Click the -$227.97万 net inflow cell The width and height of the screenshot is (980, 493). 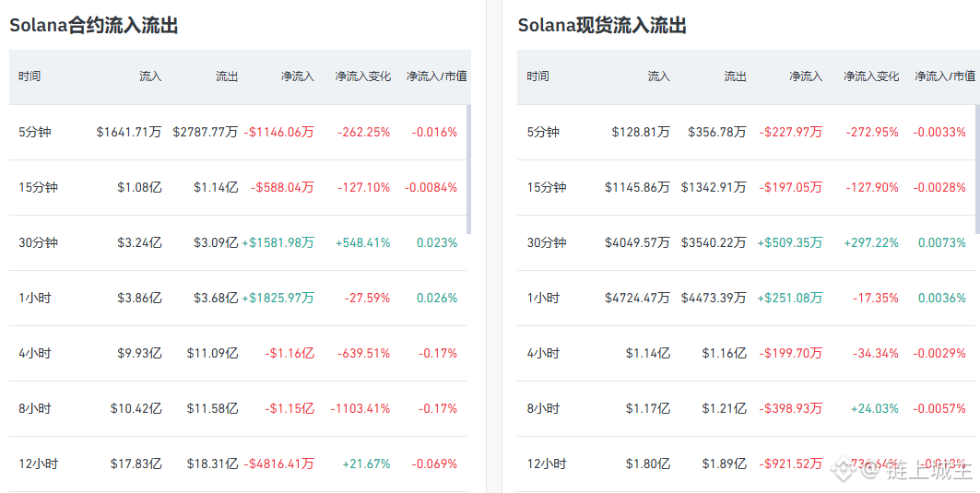pyautogui.click(x=790, y=133)
